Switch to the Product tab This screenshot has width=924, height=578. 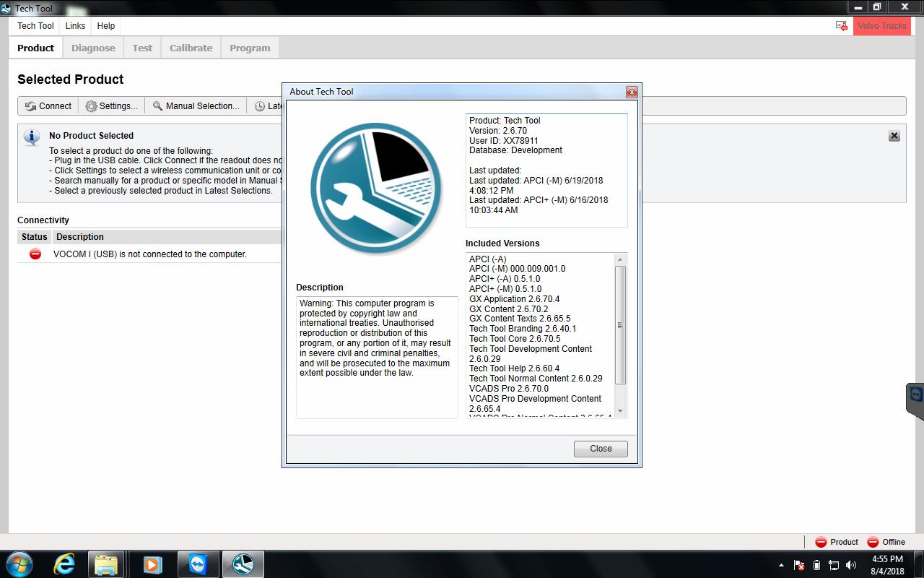pos(35,48)
